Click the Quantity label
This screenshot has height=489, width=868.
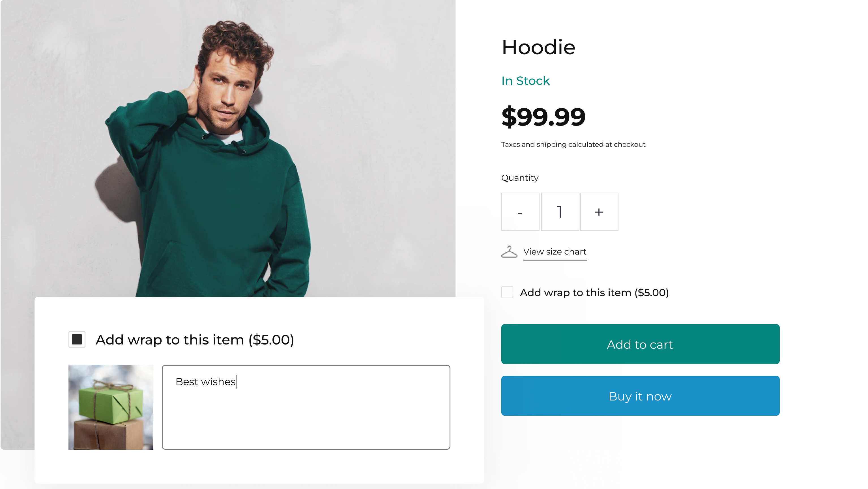pos(520,178)
